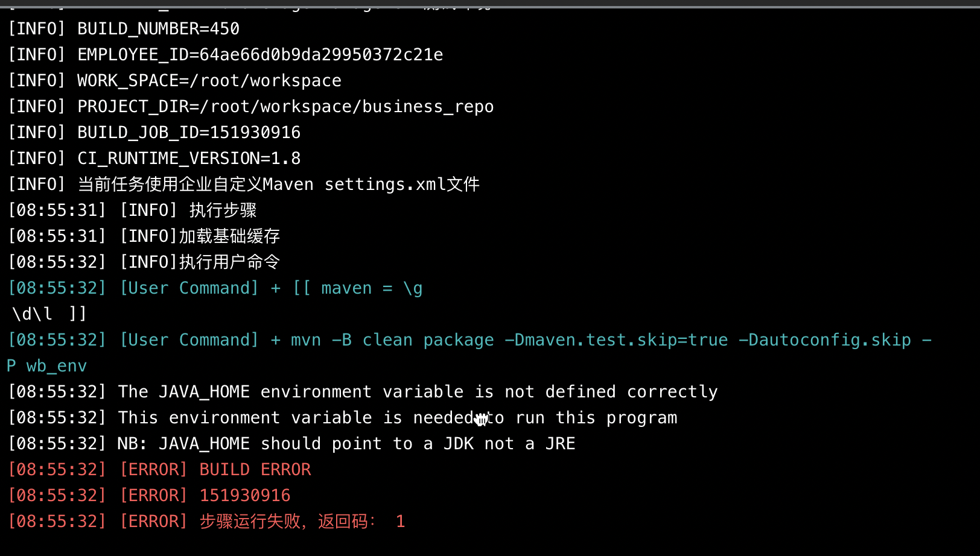Click the 'NB: JAVA_HOME should point' line
The width and height of the screenshot is (980, 556).
291,443
